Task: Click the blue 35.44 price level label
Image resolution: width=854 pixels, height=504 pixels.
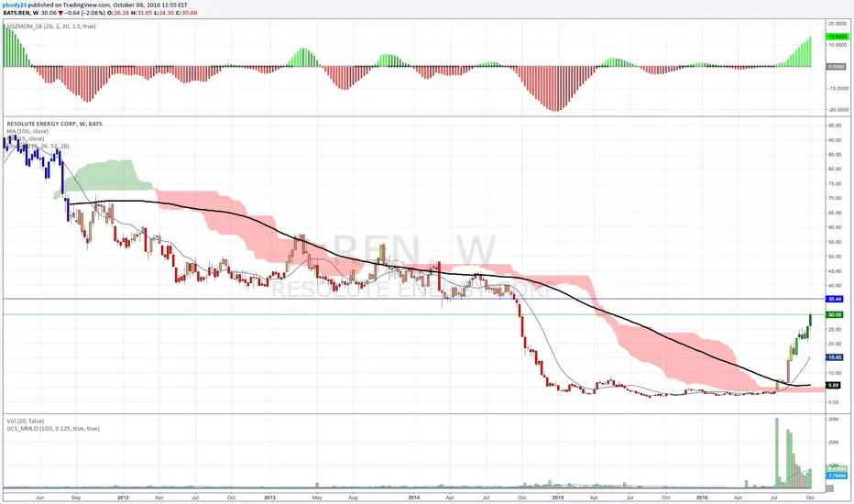Action: tap(835, 299)
